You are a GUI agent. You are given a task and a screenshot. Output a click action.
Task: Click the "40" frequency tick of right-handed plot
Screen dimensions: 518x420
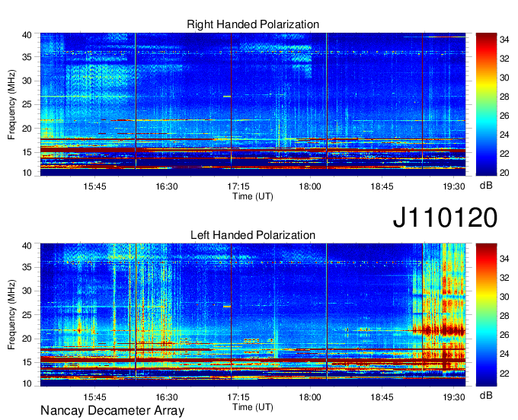pyautogui.click(x=27, y=35)
